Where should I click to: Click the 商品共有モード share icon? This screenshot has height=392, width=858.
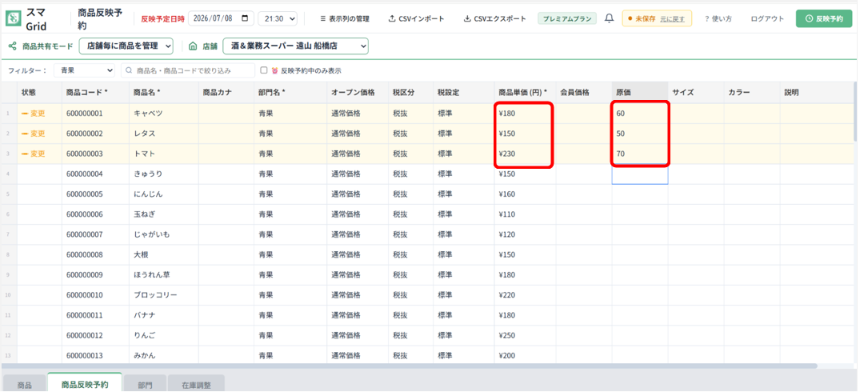pos(13,47)
